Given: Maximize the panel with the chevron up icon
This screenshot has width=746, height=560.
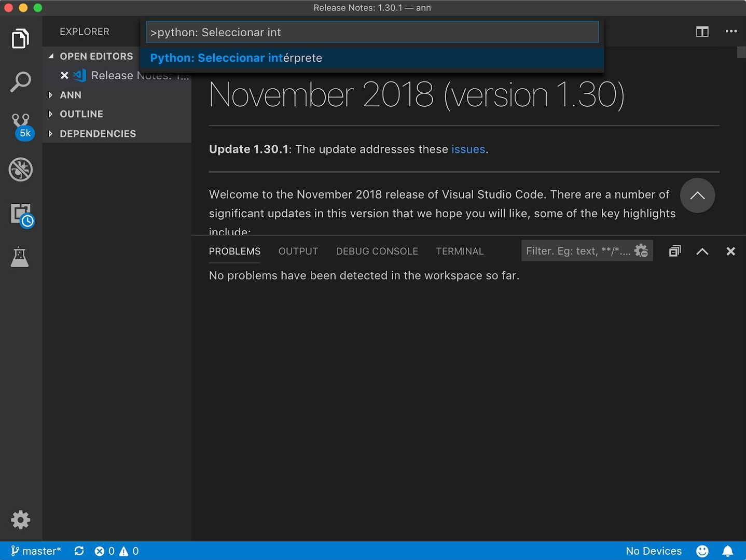Looking at the screenshot, I should click(702, 251).
